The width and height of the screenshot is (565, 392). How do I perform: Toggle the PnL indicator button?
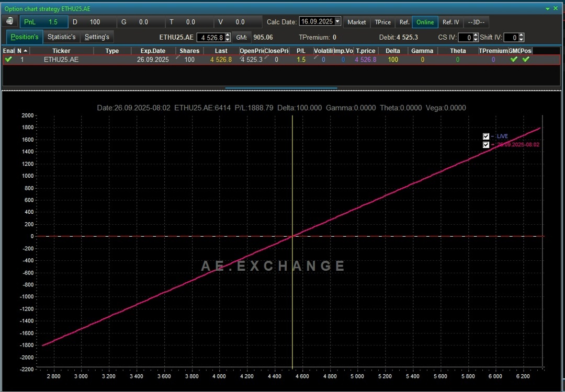[43, 22]
